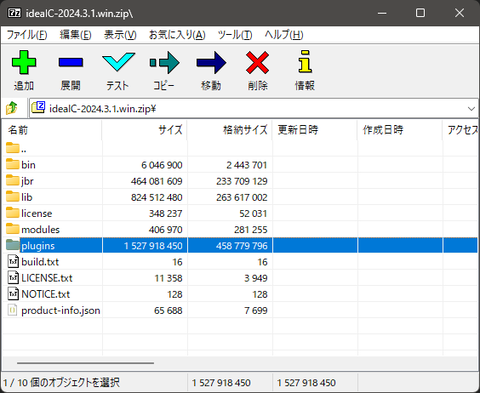Open the お気に入り(A) menu

(177, 35)
